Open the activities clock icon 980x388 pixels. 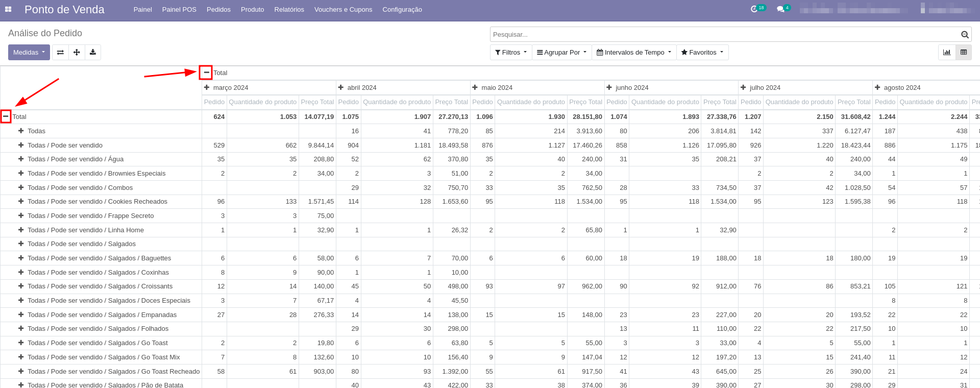coord(754,9)
